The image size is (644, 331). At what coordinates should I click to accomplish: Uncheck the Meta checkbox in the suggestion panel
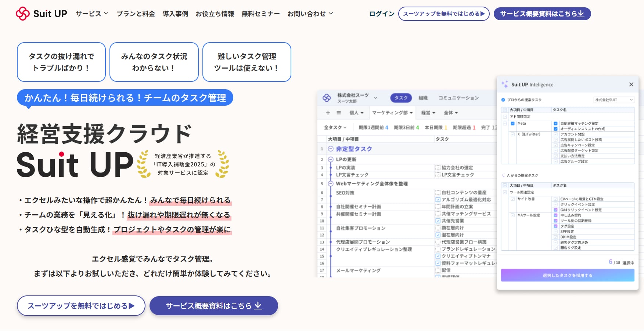click(x=512, y=124)
